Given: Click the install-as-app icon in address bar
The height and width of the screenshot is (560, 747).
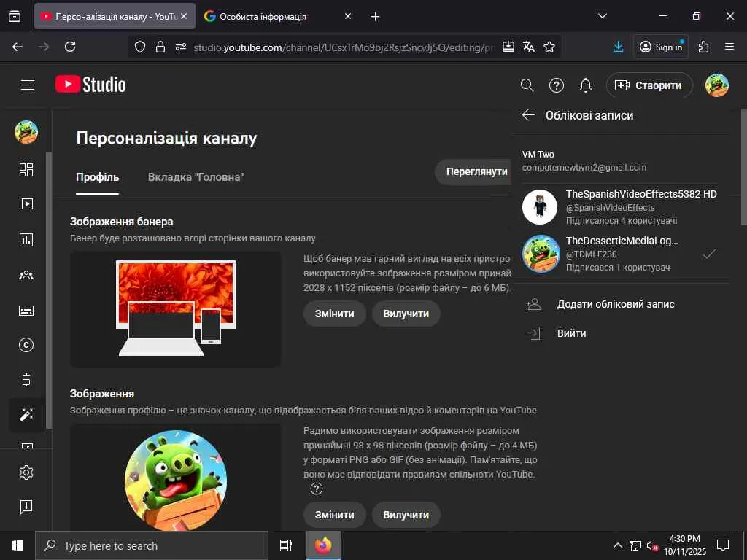Looking at the screenshot, I should [508, 47].
